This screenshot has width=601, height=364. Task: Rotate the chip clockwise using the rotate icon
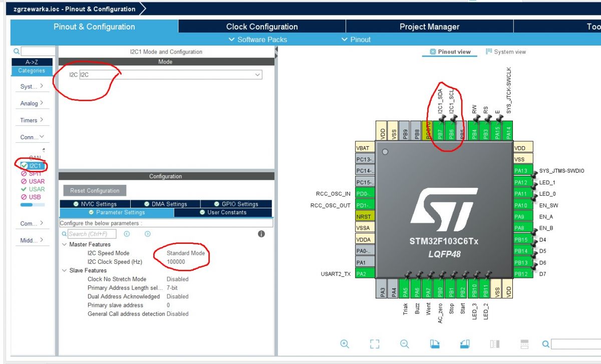tap(435, 344)
